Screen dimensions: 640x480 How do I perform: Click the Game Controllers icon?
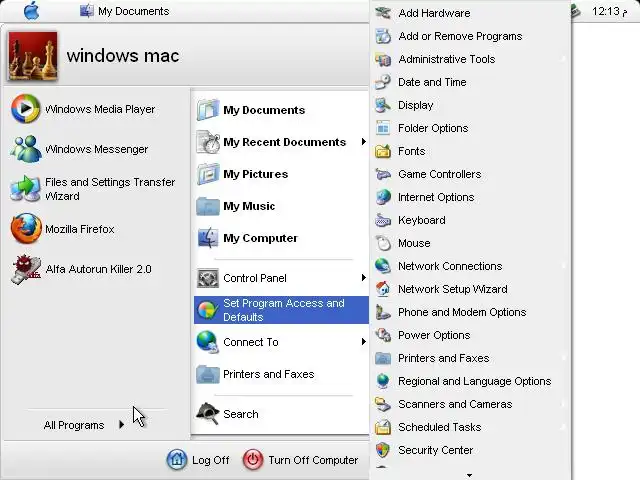pyautogui.click(x=383, y=174)
